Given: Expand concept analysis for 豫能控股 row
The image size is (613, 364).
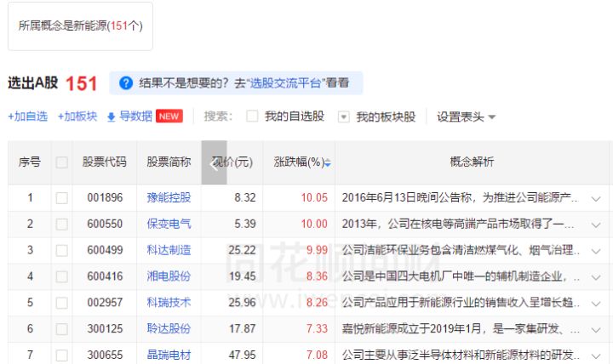Looking at the screenshot, I should point(596,199).
